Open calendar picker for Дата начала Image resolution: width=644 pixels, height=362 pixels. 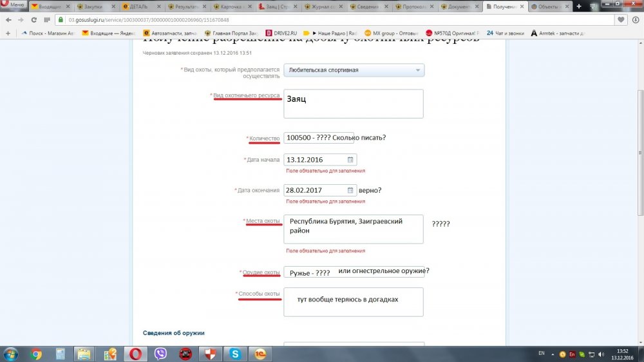pyautogui.click(x=350, y=160)
